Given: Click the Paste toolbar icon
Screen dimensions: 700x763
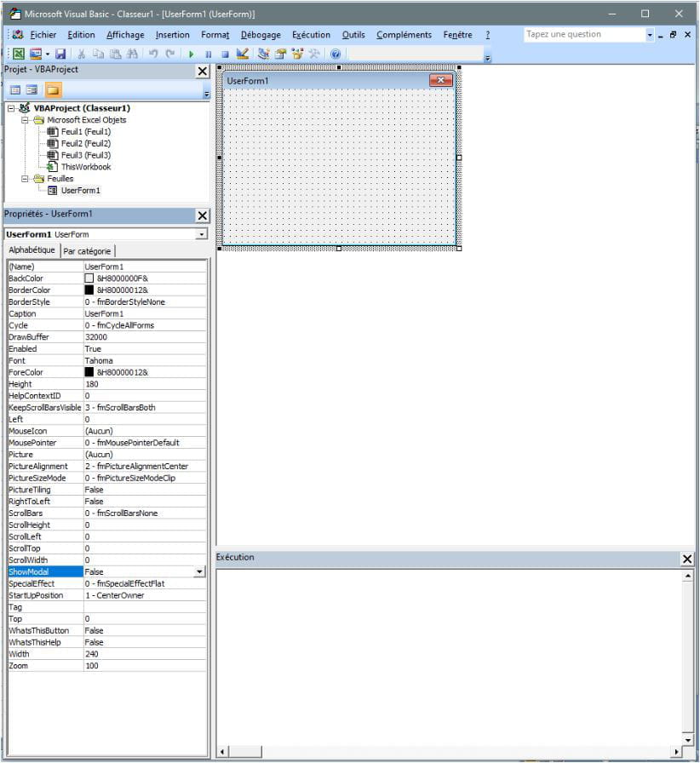Looking at the screenshot, I should point(115,54).
